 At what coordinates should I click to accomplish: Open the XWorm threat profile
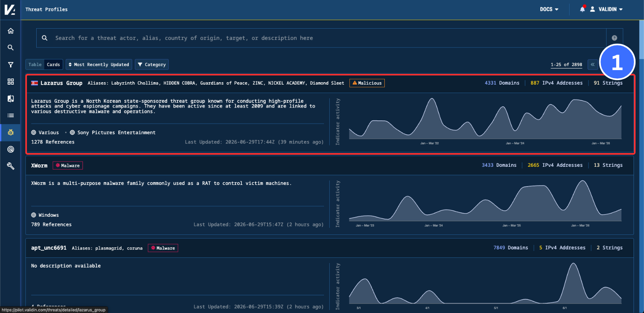click(39, 166)
